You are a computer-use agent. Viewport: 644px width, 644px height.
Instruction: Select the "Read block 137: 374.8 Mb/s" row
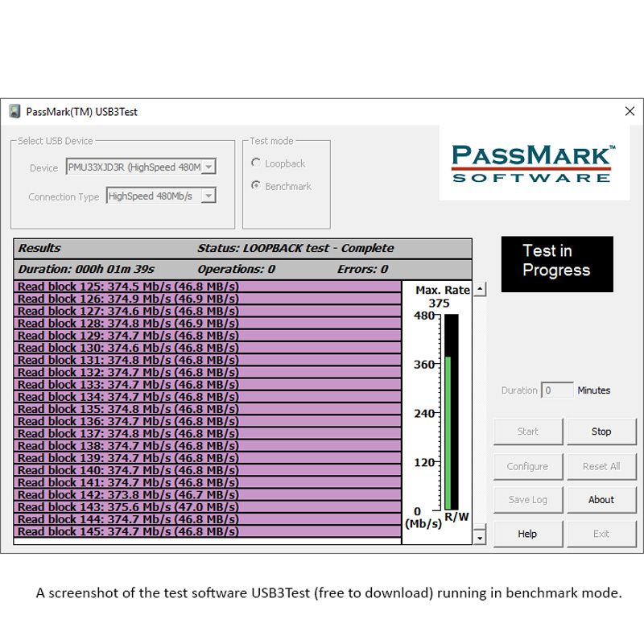[x=208, y=434]
